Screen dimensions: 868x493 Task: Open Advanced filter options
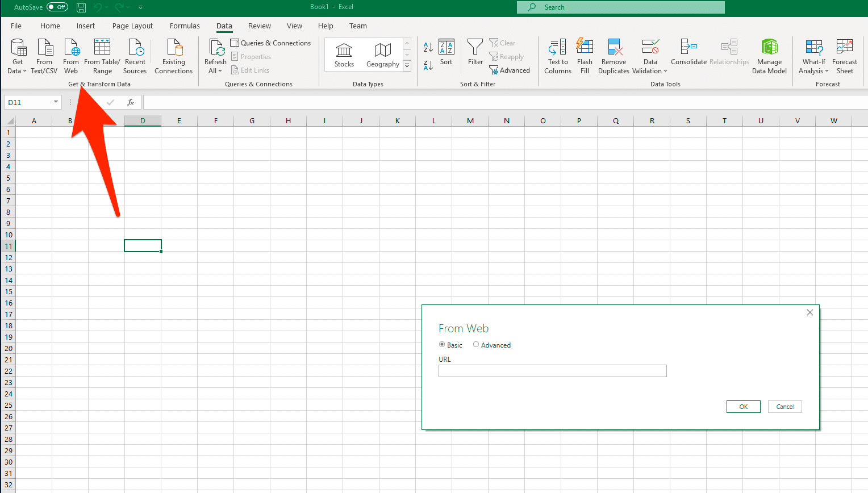[510, 70]
